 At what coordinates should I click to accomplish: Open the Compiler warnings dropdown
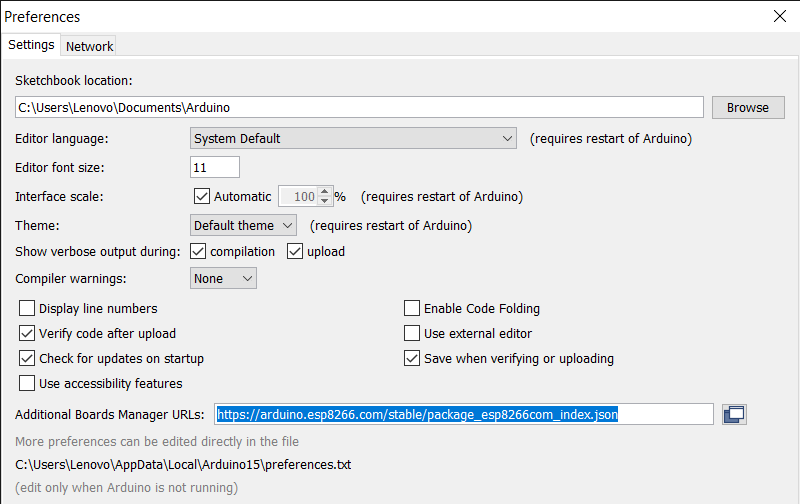223,279
